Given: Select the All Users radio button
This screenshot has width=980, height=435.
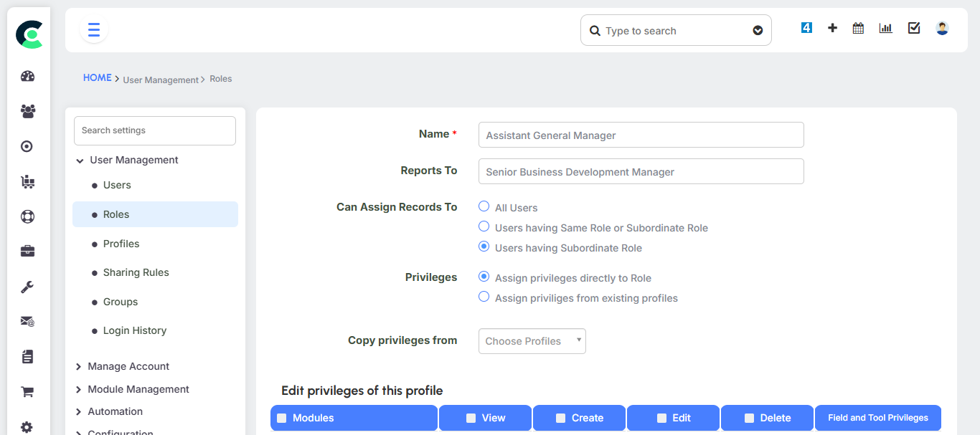Looking at the screenshot, I should (x=484, y=206).
